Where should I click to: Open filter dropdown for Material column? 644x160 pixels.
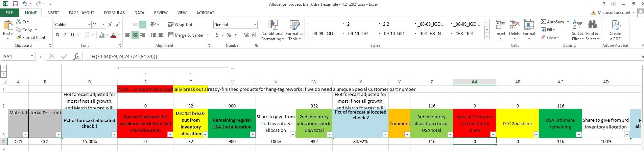[25, 135]
